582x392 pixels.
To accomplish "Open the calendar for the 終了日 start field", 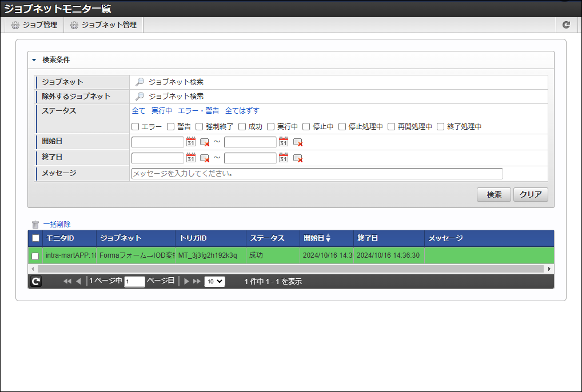I will [x=191, y=158].
